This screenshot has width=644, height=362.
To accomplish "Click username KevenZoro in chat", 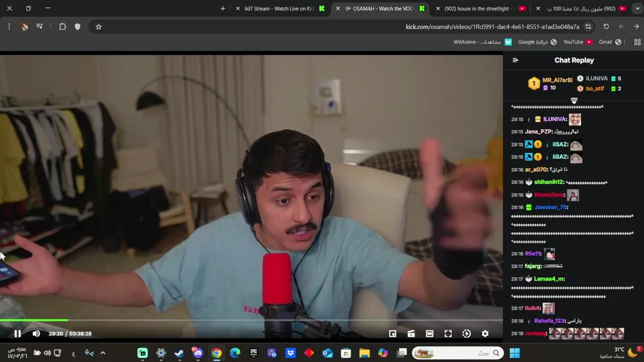I will point(549,195).
